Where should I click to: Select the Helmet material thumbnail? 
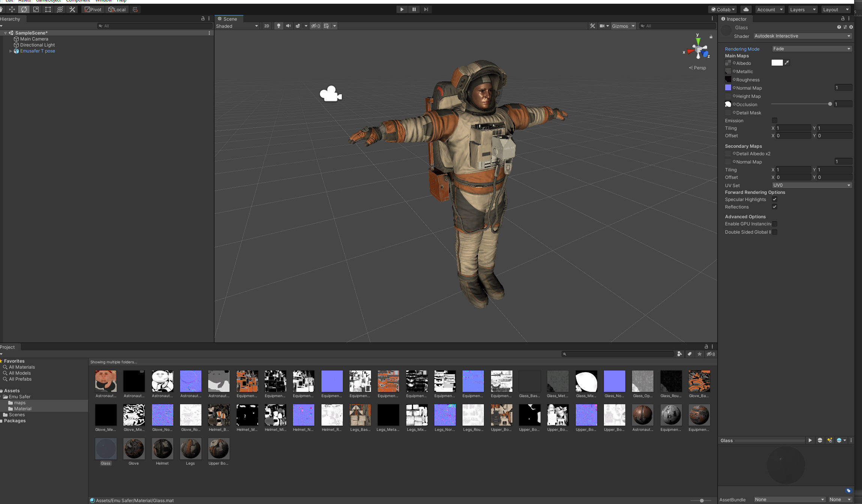tap(162, 448)
